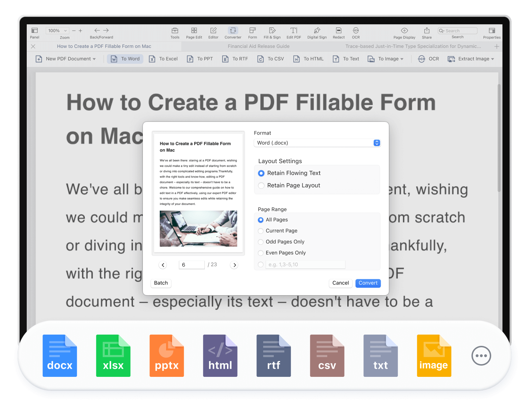The width and height of the screenshot is (532, 417).
Task: Open the Format dropdown showing Word (.docx)
Action: point(317,143)
